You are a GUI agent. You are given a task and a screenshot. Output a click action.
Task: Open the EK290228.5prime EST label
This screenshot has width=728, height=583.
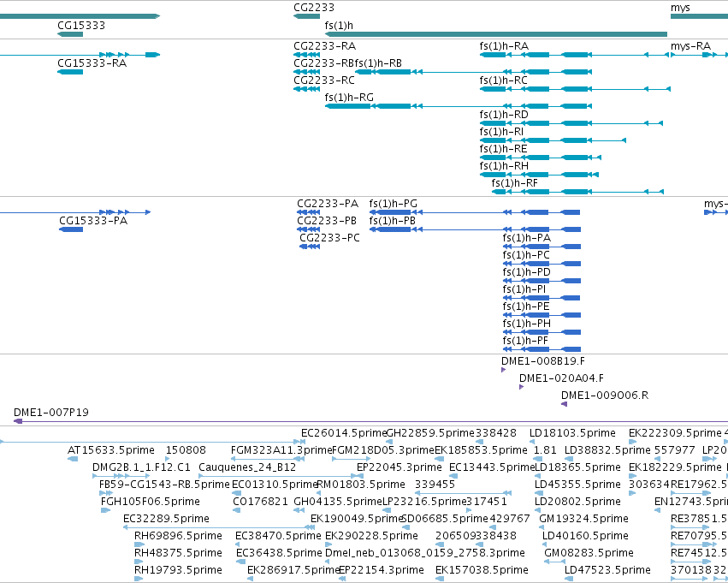point(371,537)
